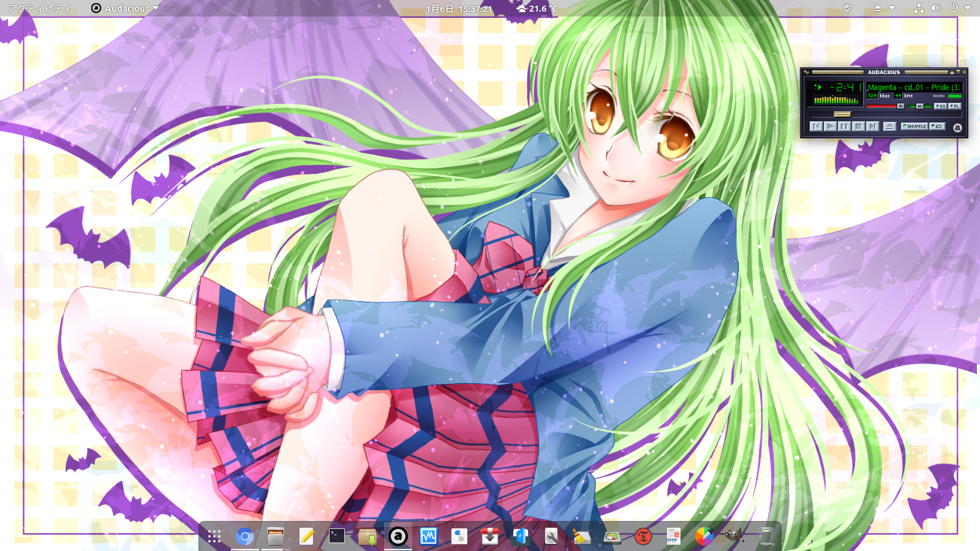Pause playback in Audacious

[845, 126]
